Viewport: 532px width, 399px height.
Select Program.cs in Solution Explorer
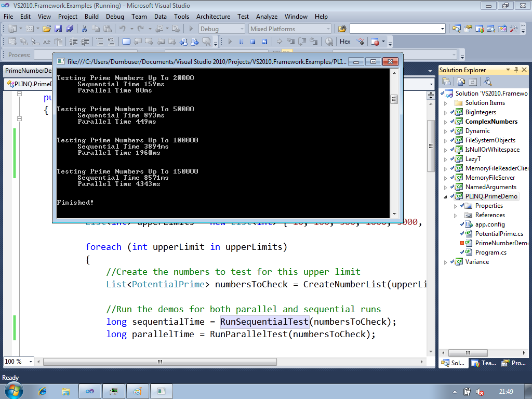pos(490,252)
